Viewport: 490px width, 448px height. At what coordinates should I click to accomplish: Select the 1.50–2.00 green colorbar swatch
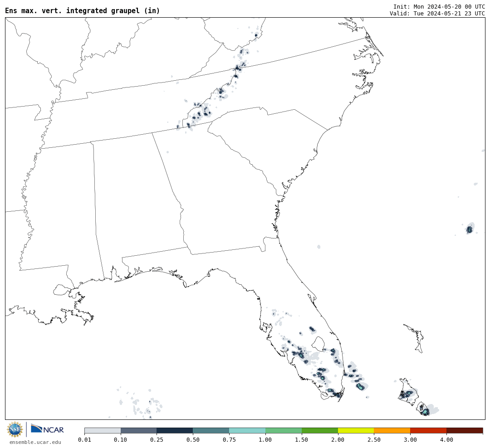(320, 431)
